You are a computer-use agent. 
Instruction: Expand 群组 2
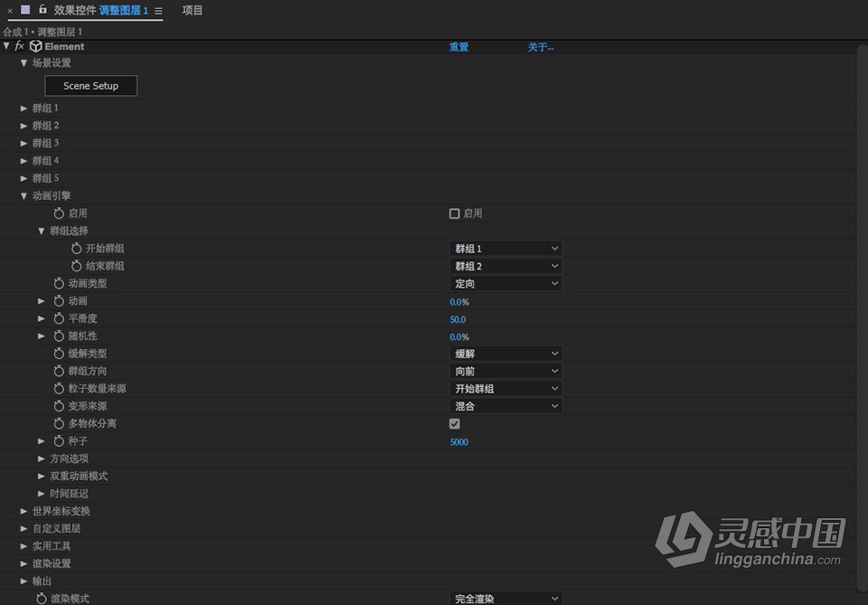(24, 126)
